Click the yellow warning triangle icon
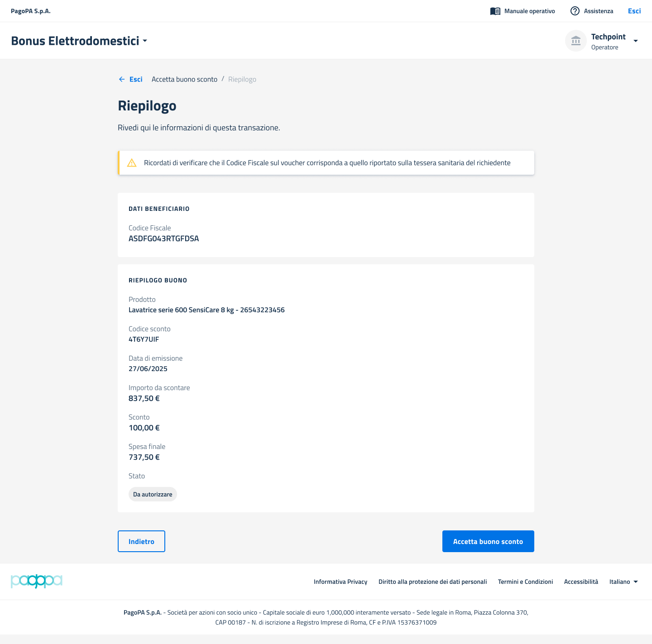 132,163
